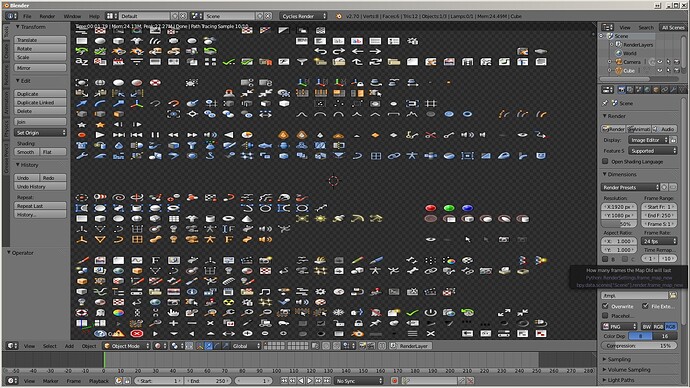Click the Rotate button

tap(40, 48)
